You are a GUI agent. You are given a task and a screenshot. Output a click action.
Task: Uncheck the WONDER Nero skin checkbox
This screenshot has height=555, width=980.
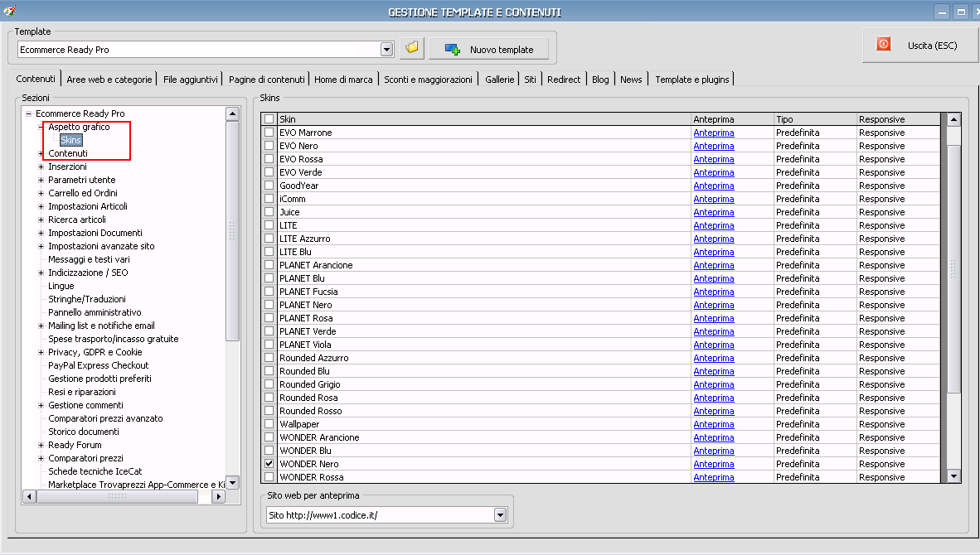[269, 464]
